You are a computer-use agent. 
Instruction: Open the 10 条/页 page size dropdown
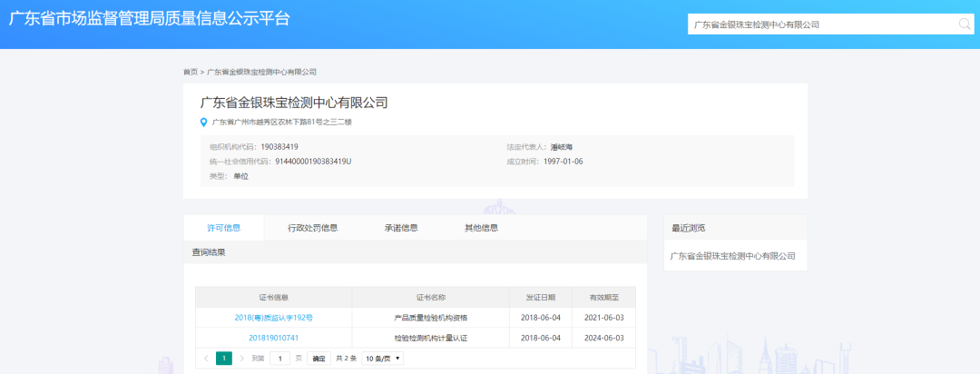(383, 359)
